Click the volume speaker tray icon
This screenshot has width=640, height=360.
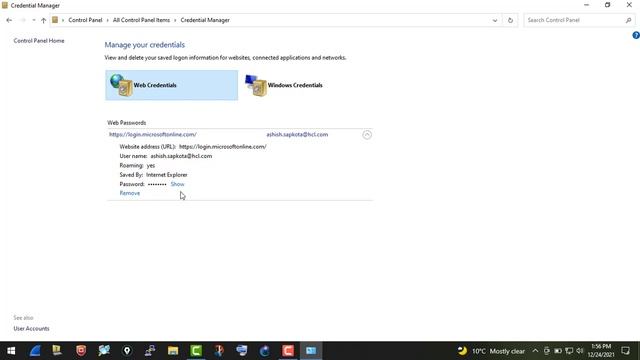[580, 351]
